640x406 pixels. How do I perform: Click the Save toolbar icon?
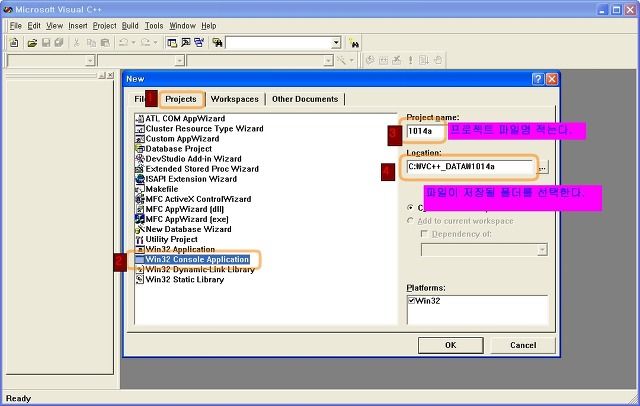(46, 42)
